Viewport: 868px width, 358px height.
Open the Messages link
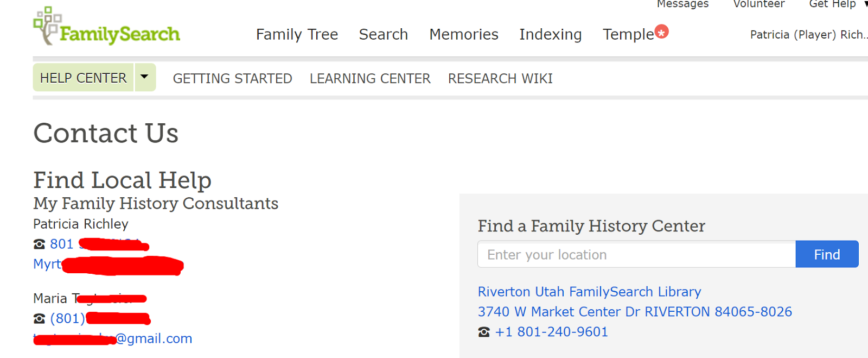click(x=682, y=4)
